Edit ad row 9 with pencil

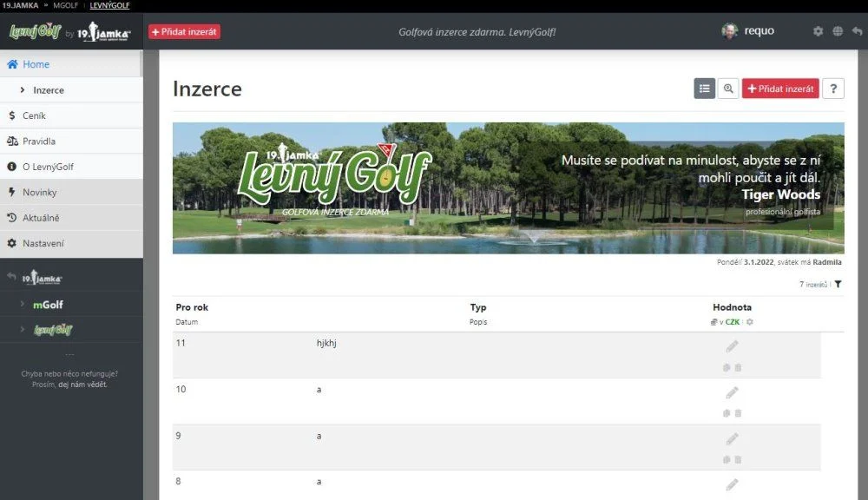tap(732, 439)
